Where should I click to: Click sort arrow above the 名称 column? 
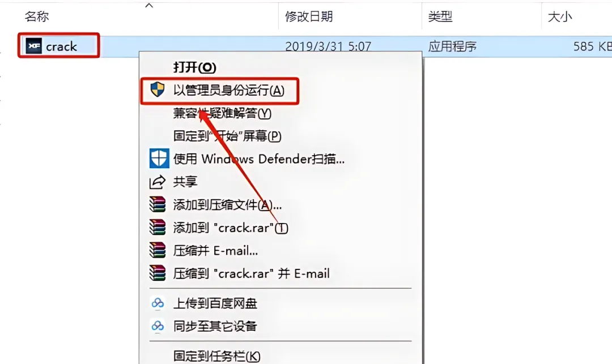click(x=149, y=6)
